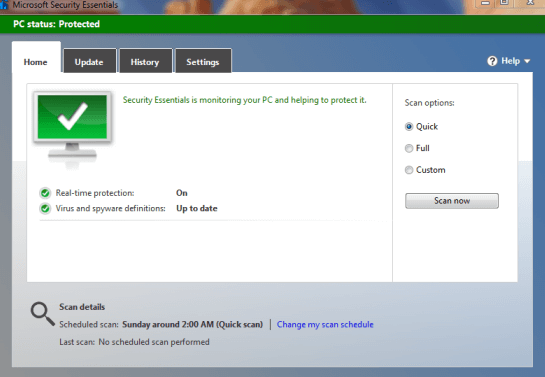545x377 pixels.
Task: Minimize the Security Essentials window
Action: point(486,3)
